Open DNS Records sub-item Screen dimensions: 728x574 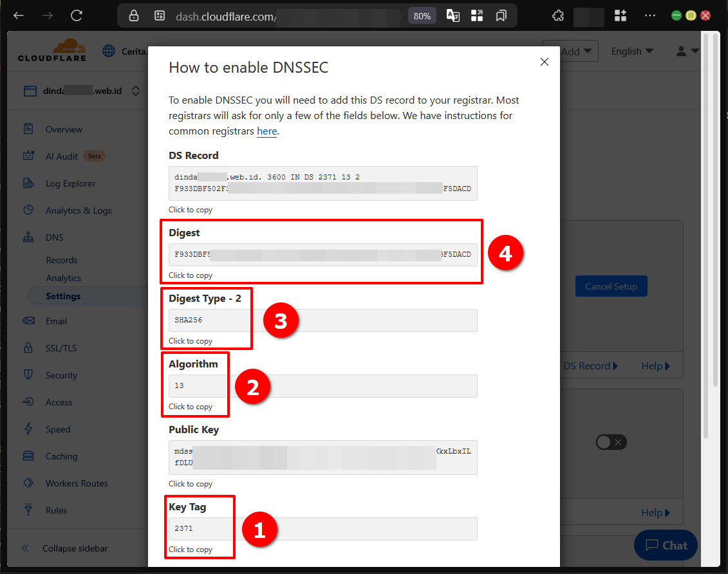[x=62, y=261]
